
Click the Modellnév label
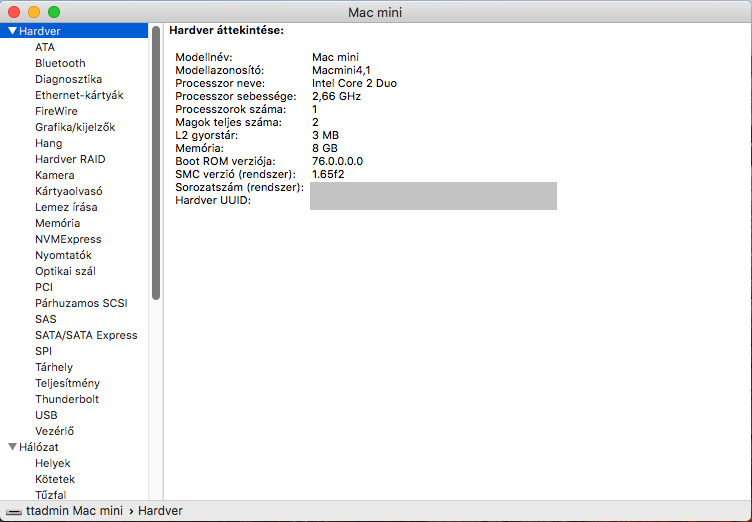(x=204, y=57)
